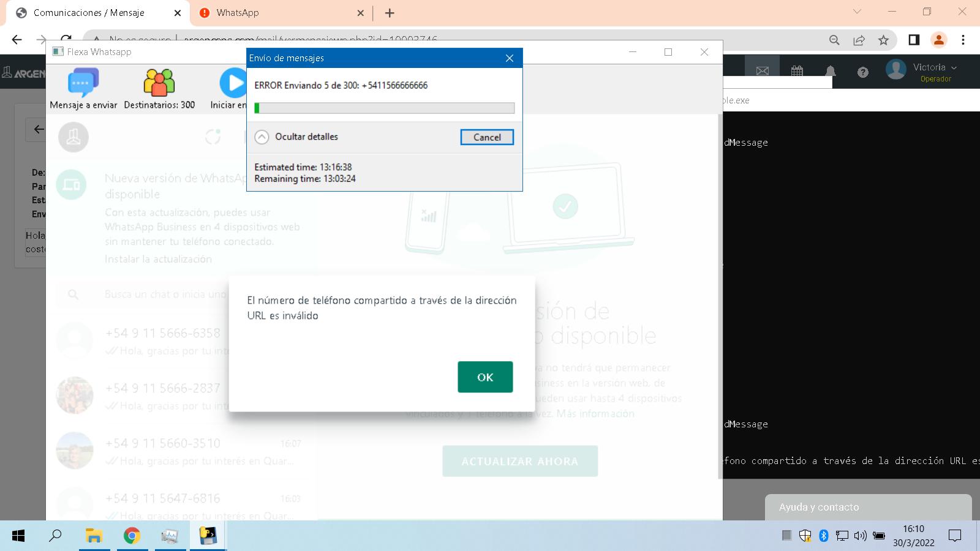
Task: Open chat +54 9 11 5660-3510
Action: [x=182, y=451]
